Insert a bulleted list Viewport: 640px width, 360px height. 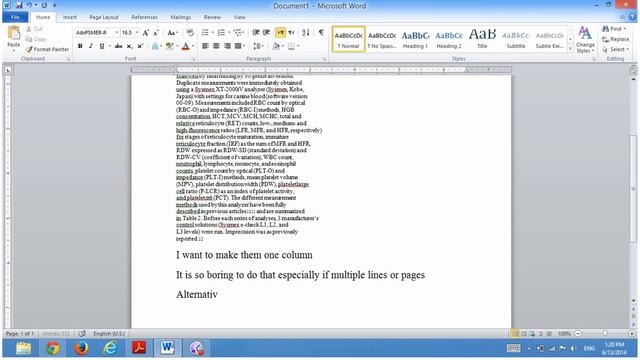pos(205,33)
